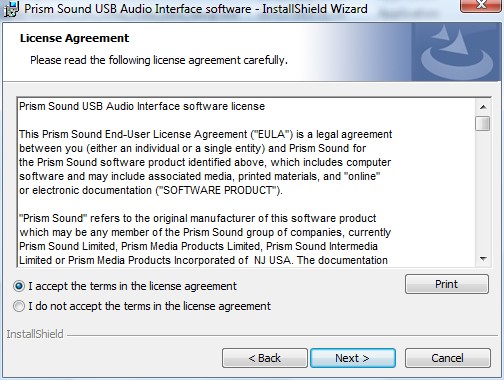This screenshot has height=380, width=504.
Task: Continue the installation with Next
Action: [x=353, y=358]
